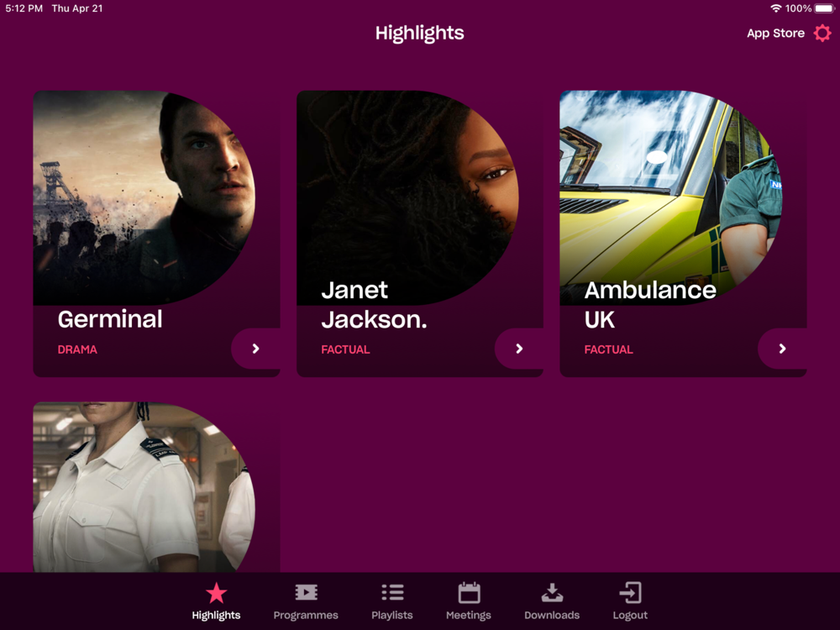Switch to the Programmes tab label
Viewport: 840px width, 630px height.
[306, 615]
